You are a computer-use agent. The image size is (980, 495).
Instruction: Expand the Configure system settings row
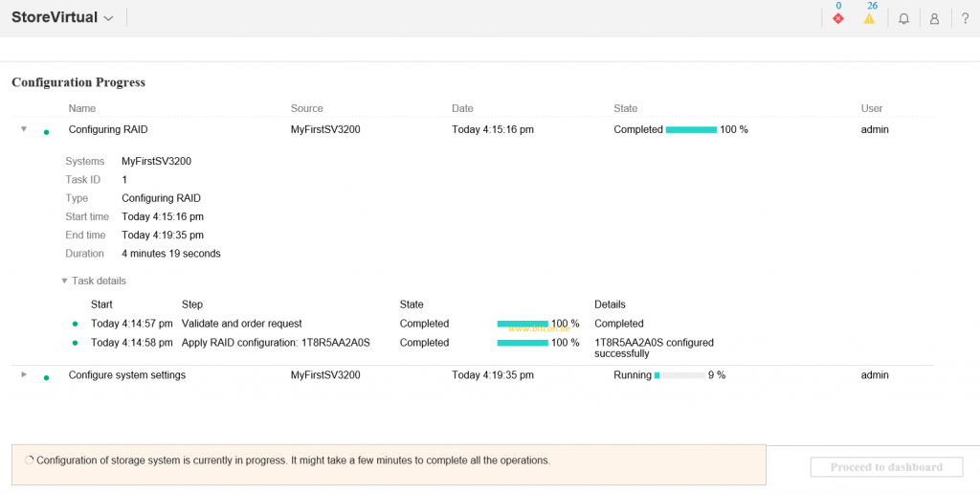(x=24, y=374)
